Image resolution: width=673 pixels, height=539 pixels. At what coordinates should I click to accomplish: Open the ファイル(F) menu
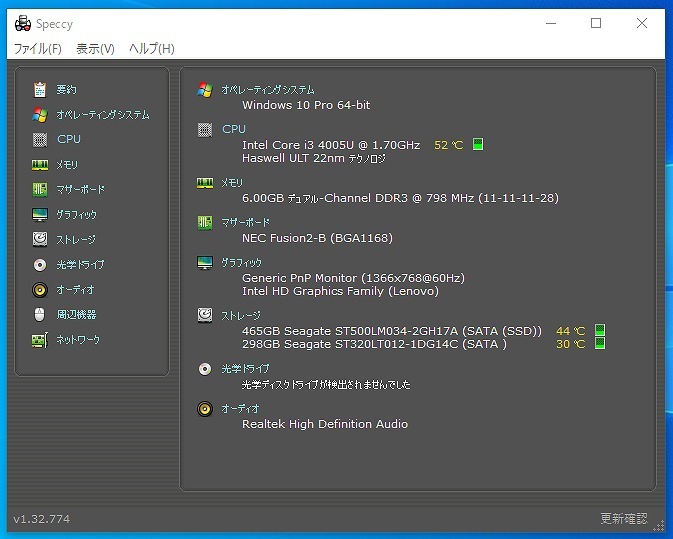pos(38,48)
